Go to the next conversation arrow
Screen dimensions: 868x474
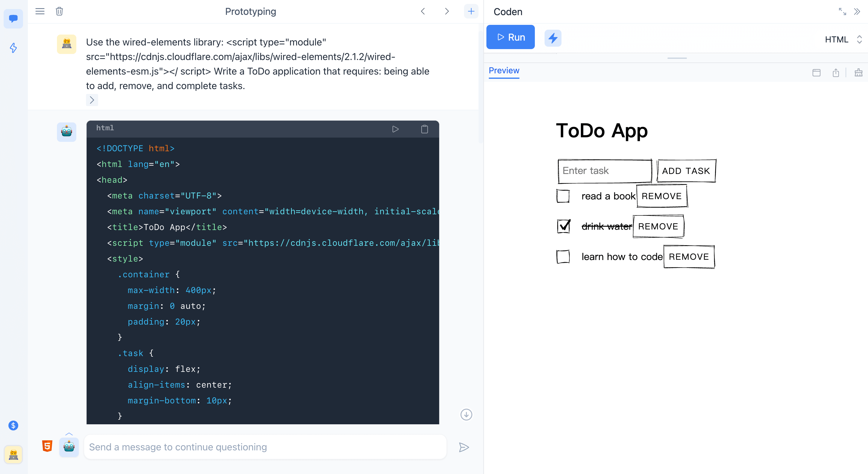pyautogui.click(x=446, y=12)
